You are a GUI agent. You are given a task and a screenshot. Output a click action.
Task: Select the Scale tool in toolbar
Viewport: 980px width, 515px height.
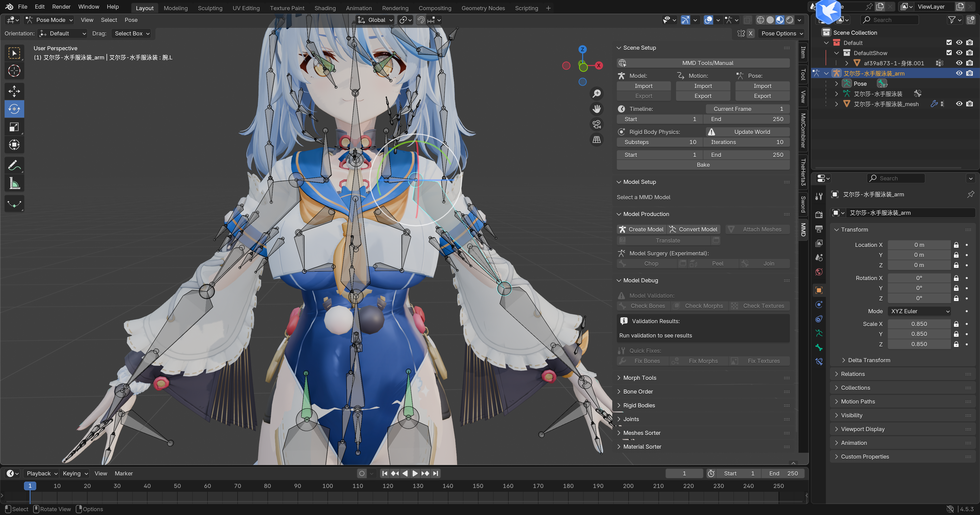[14, 127]
